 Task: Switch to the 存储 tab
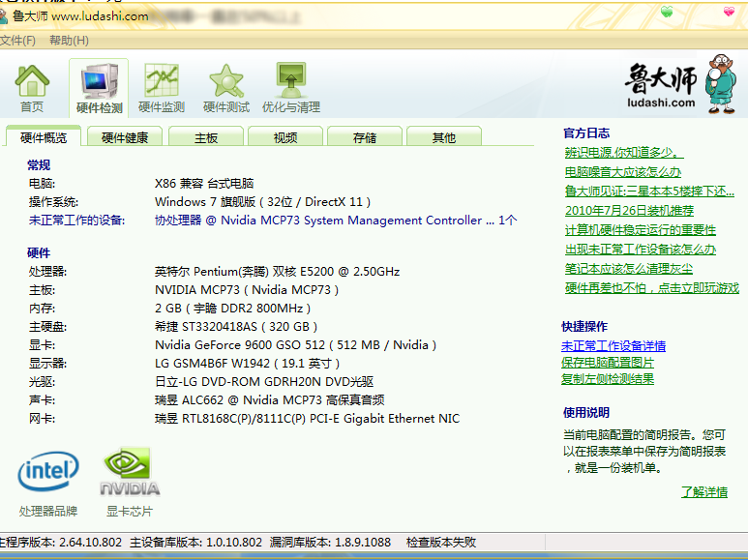point(365,138)
